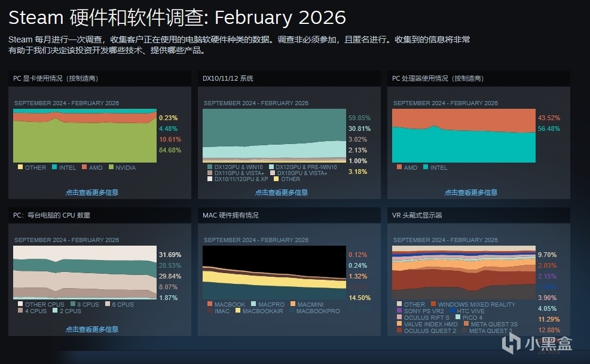Click the 10.61% value in graphics card chart

[x=170, y=139]
